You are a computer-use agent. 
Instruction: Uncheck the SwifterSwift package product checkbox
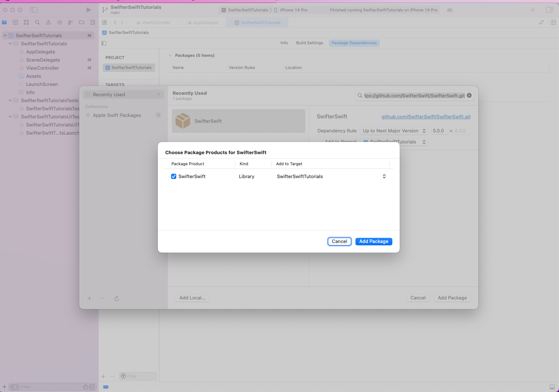click(174, 176)
